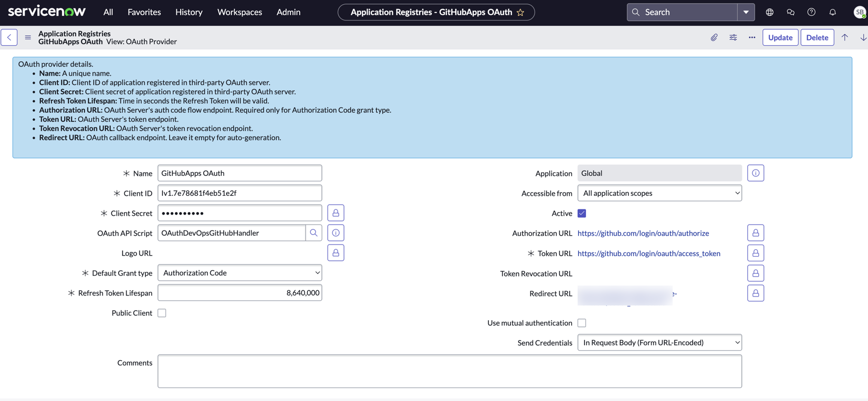
Task: Open notifications bell icon
Action: (833, 12)
